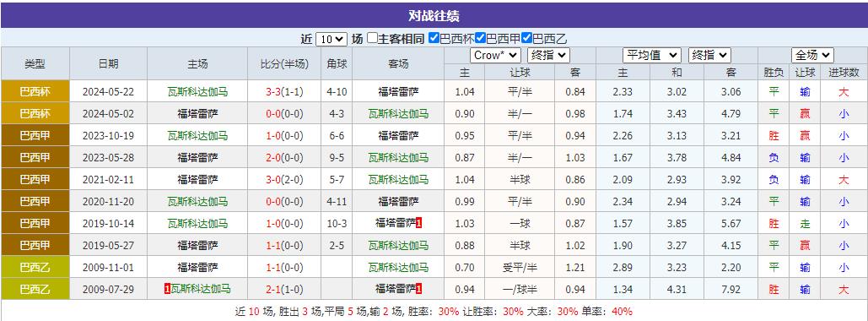The height and width of the screenshot is (321, 868).
Task: Open the 全场 dropdown
Action: pos(812,56)
